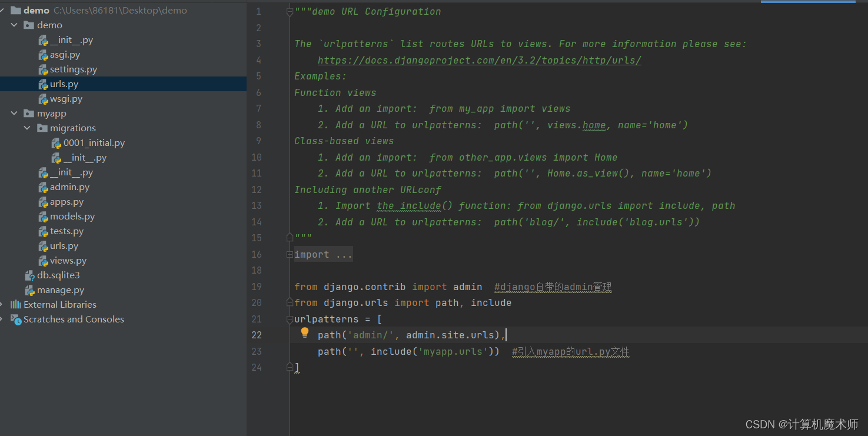
Task: Click the docstring end fold marker at line 15
Action: coord(290,238)
